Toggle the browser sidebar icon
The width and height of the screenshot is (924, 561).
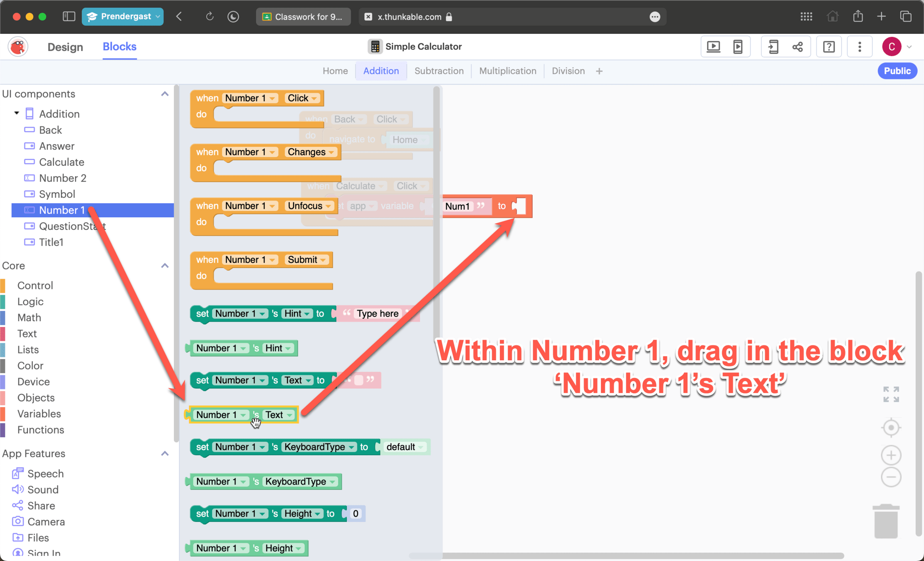69,17
